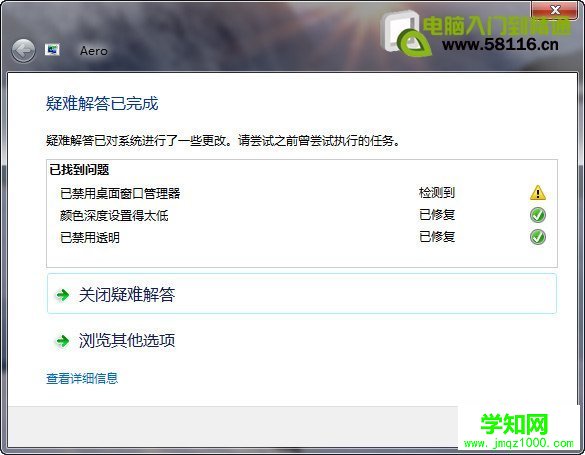Choose 浏览其他选项 option
The width and height of the screenshot is (585, 455).
[302, 340]
